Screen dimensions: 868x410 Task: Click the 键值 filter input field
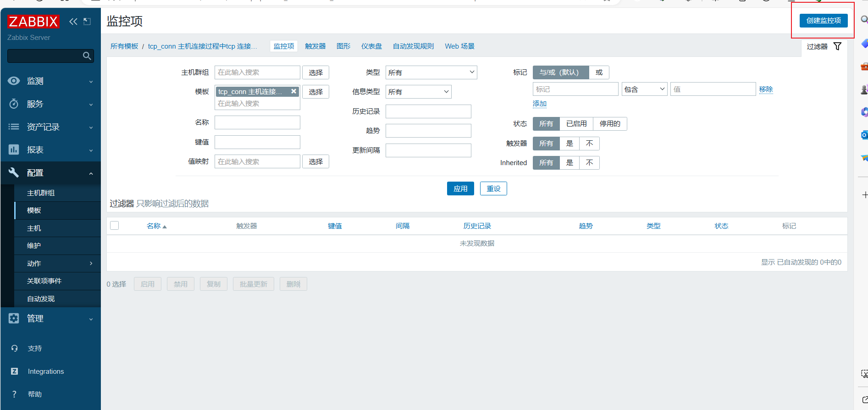click(257, 142)
